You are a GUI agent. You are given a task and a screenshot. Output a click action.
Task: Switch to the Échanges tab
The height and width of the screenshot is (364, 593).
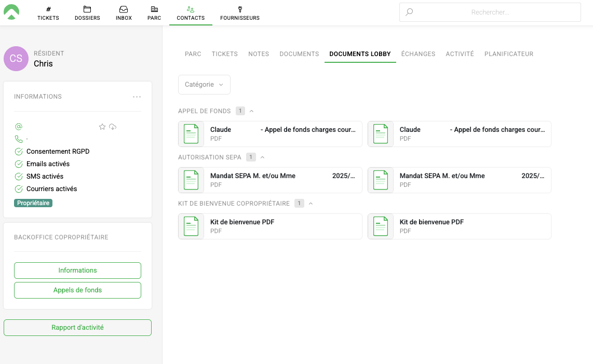coord(418,54)
